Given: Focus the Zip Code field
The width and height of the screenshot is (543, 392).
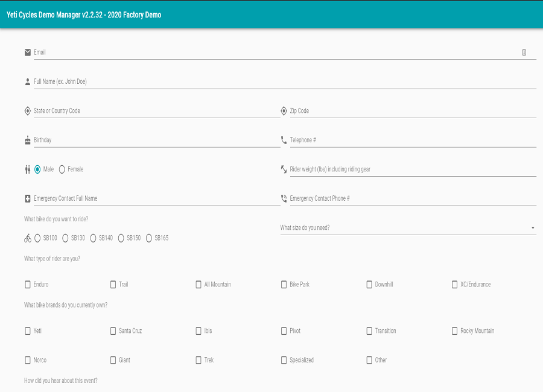Looking at the screenshot, I should pyautogui.click(x=413, y=111).
